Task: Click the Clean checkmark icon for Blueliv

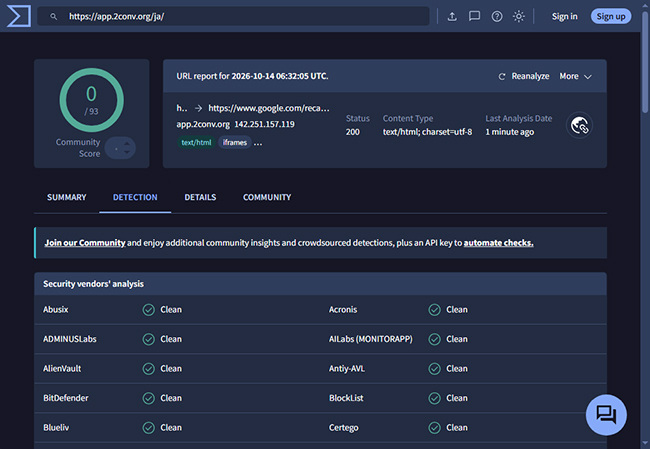Action: pos(148,427)
